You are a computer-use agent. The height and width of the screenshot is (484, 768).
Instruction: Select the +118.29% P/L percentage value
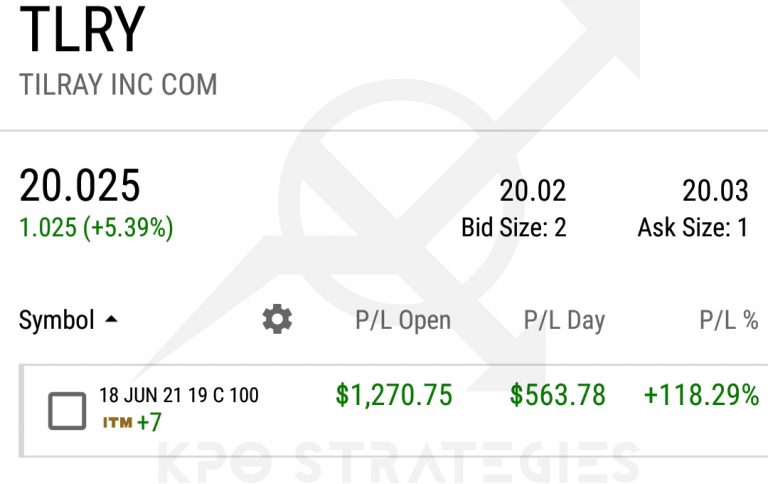(x=701, y=395)
